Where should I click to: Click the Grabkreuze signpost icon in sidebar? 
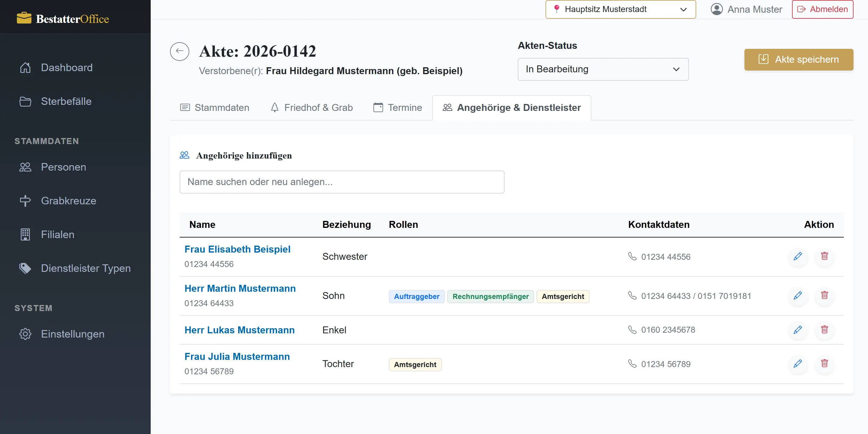tap(25, 201)
